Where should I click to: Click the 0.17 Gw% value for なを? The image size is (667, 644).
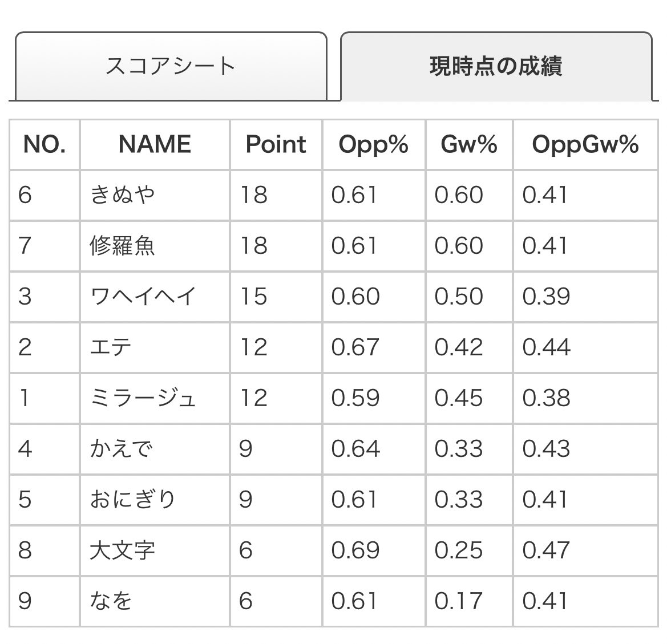click(459, 601)
